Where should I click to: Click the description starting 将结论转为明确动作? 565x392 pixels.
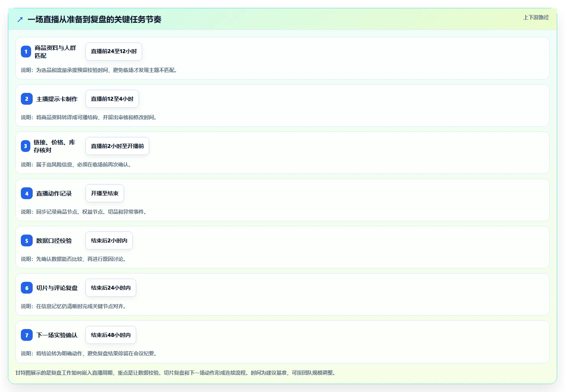(x=90, y=353)
